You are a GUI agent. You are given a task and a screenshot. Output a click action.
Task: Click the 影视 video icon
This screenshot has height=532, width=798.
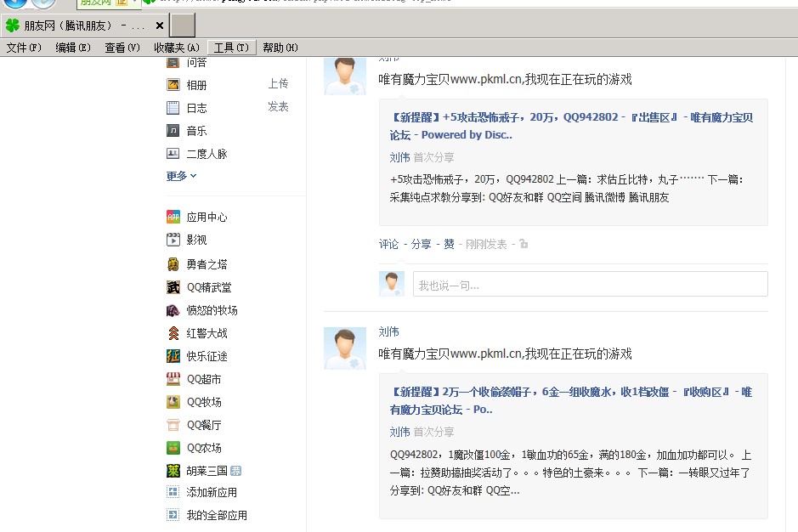pos(173,240)
